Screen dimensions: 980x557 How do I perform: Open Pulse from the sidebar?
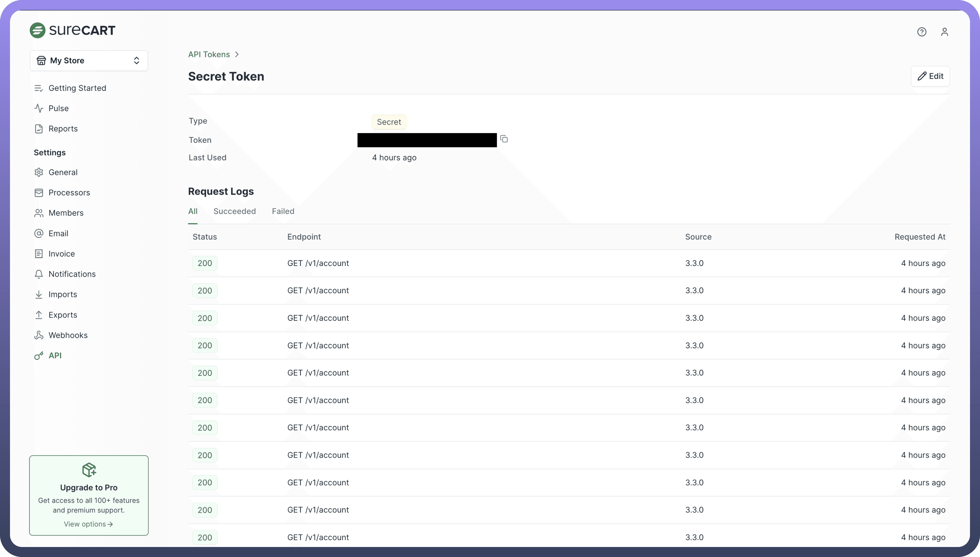click(x=58, y=108)
